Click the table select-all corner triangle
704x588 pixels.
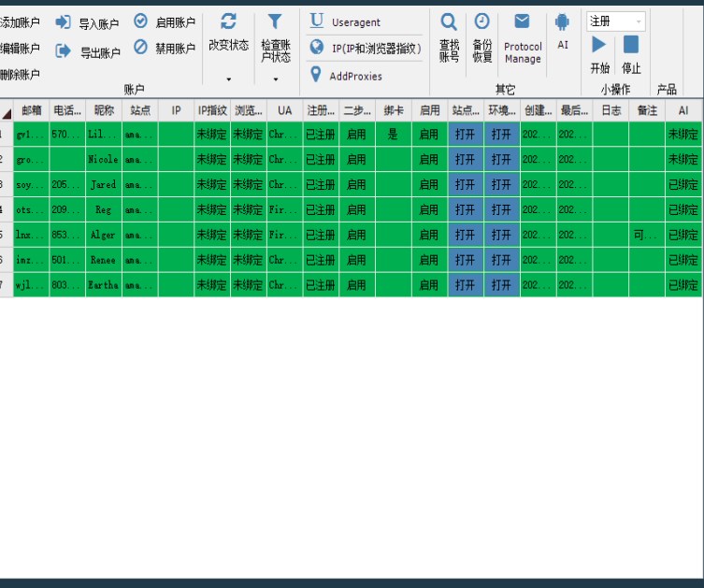click(x=7, y=113)
